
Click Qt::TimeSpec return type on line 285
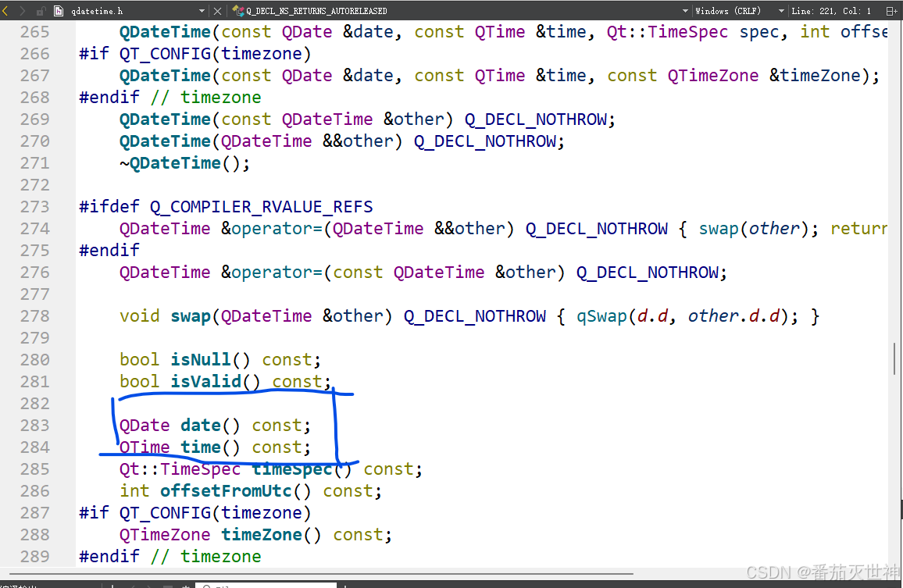pos(180,469)
